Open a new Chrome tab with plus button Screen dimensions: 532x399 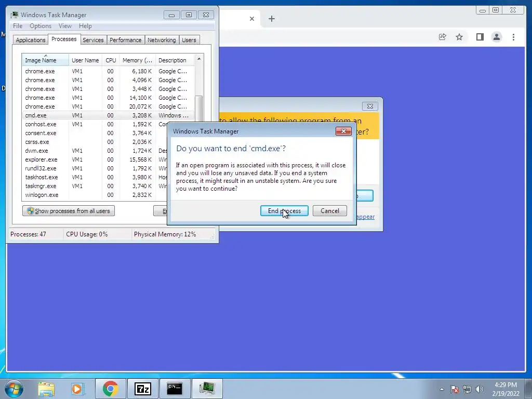[271, 19]
